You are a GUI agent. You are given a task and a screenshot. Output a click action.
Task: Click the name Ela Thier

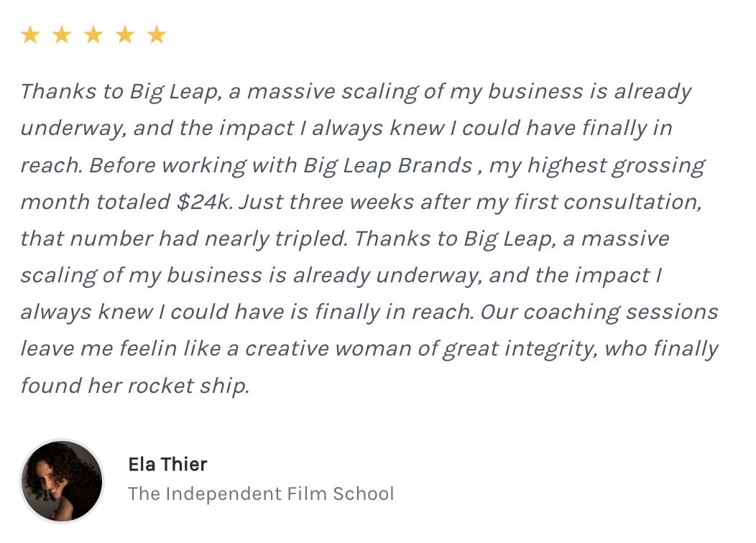pos(167,465)
